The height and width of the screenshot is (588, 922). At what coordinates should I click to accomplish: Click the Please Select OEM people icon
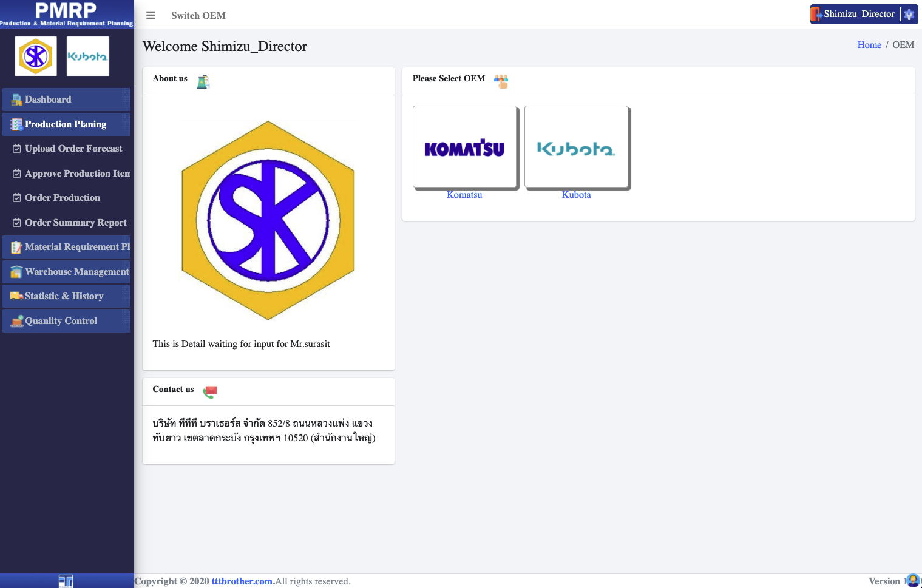coord(501,81)
